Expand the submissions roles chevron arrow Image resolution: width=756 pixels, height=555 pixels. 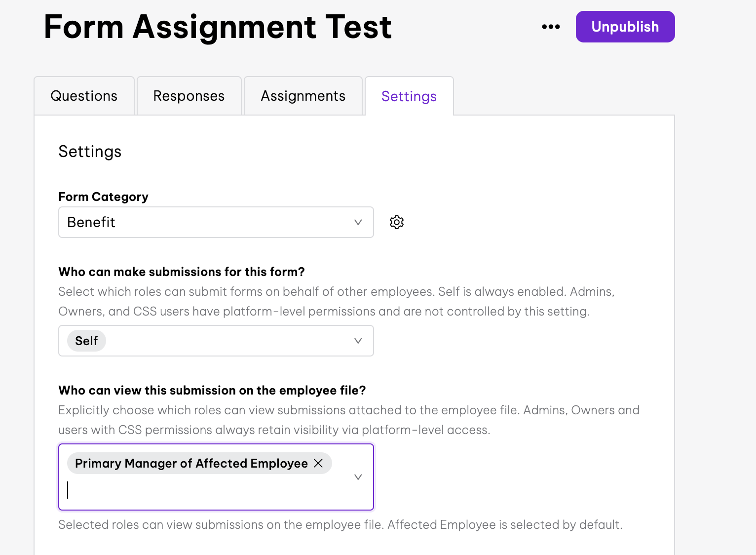(x=358, y=341)
